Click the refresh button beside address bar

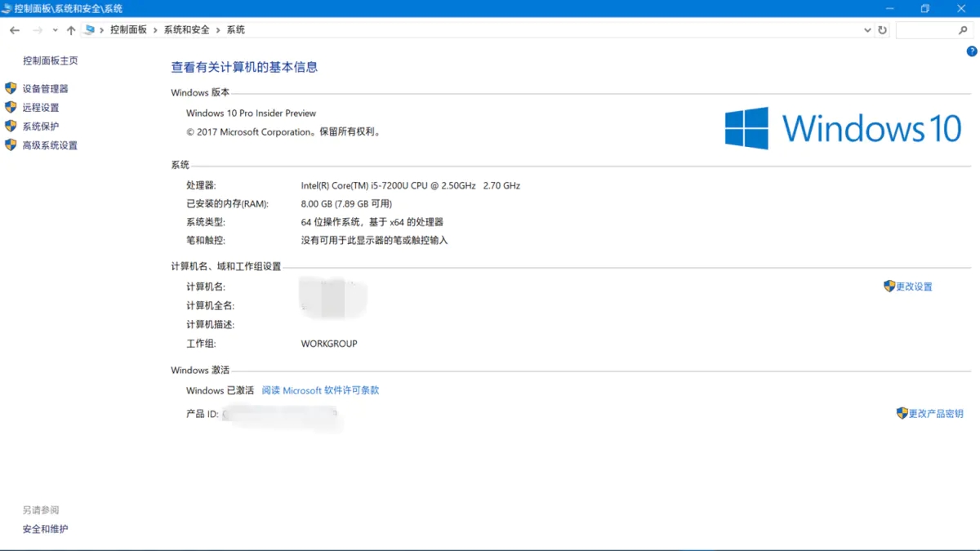[882, 30]
